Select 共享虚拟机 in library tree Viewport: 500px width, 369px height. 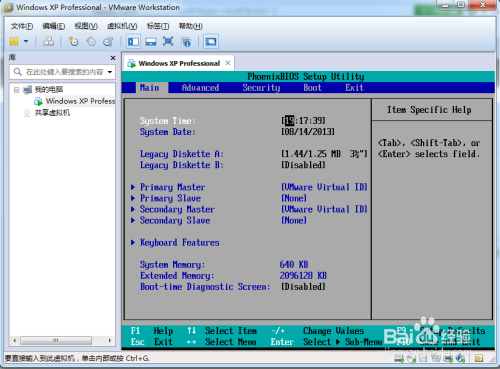(x=52, y=113)
